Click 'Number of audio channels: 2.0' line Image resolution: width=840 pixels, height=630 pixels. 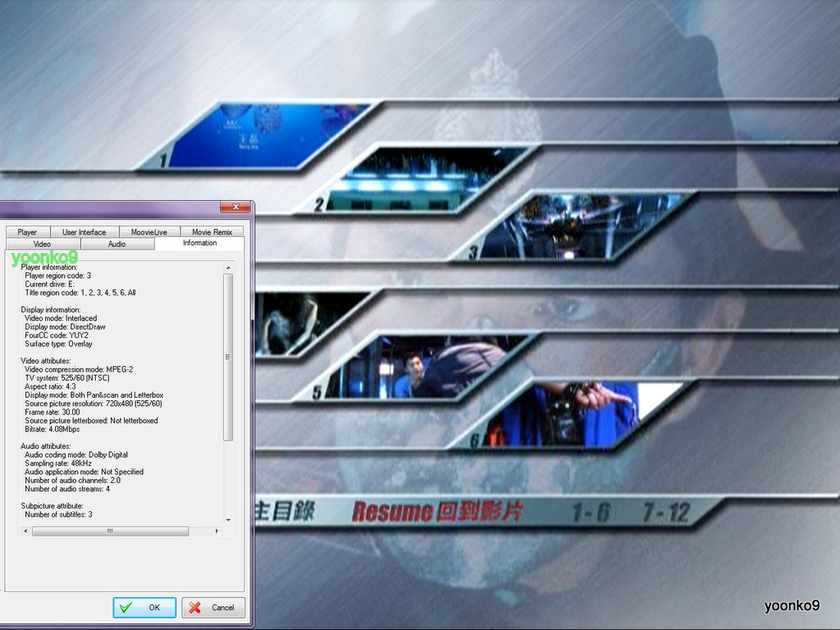[73, 481]
